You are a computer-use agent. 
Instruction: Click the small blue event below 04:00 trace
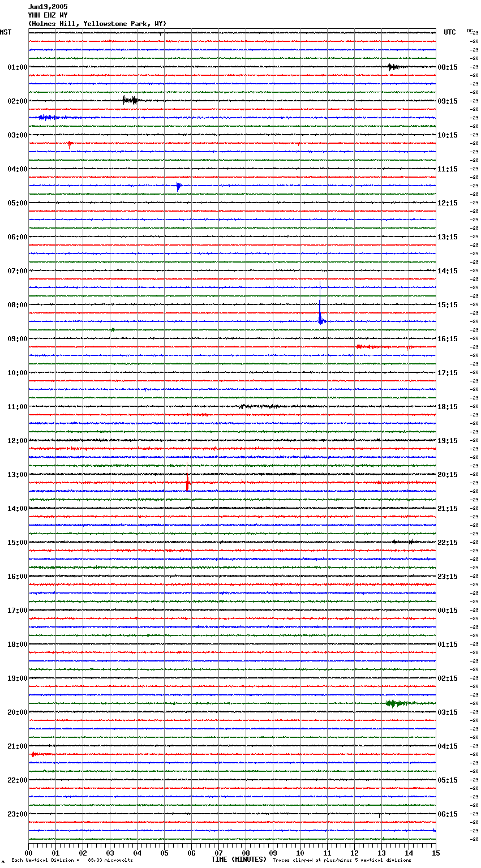coord(178,186)
